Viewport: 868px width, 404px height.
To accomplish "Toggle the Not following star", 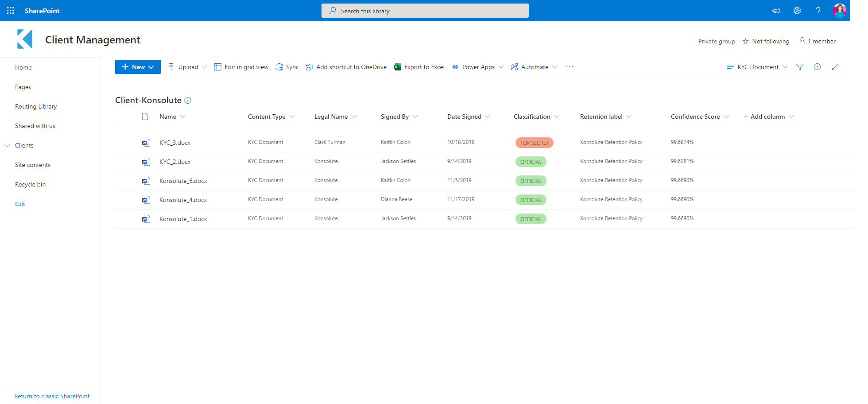I will 746,41.
